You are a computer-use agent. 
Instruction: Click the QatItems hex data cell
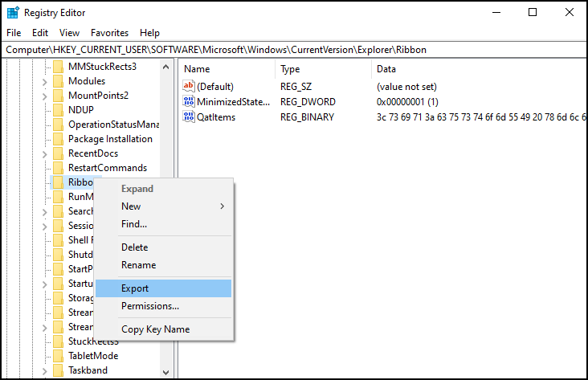pyautogui.click(x=481, y=117)
